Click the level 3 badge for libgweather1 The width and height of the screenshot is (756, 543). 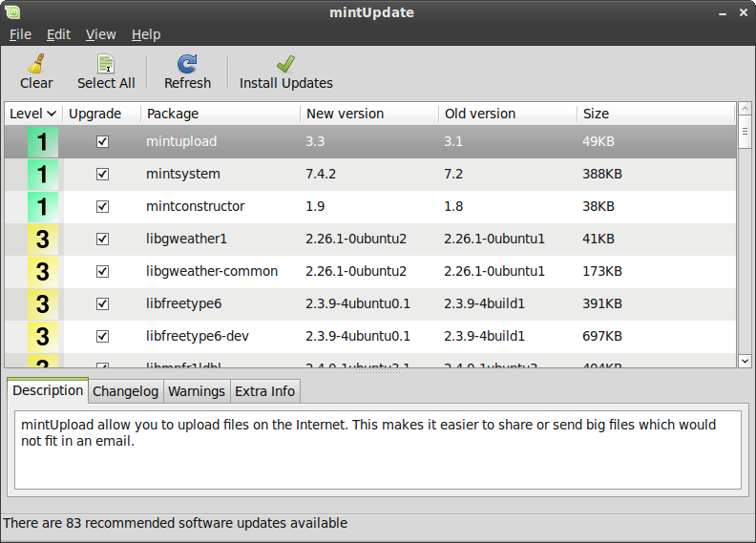tap(43, 239)
